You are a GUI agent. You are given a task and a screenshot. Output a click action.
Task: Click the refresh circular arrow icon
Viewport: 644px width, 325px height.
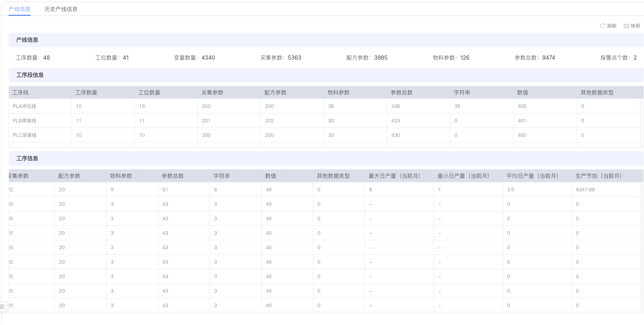603,26
